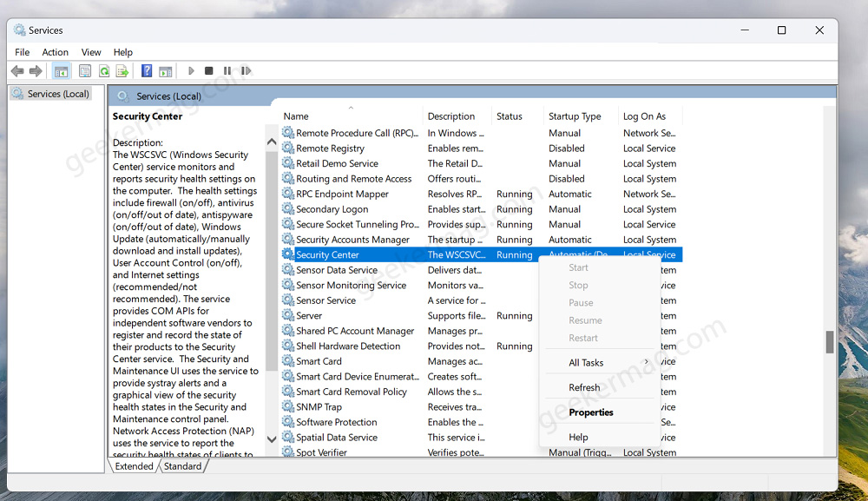Choose Refresh from the context menu
The image size is (868, 501).
584,387
